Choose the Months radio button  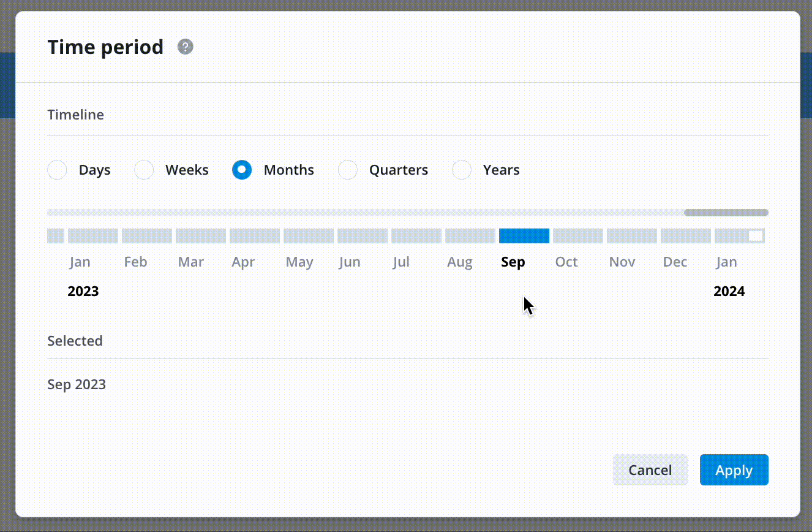point(242,170)
